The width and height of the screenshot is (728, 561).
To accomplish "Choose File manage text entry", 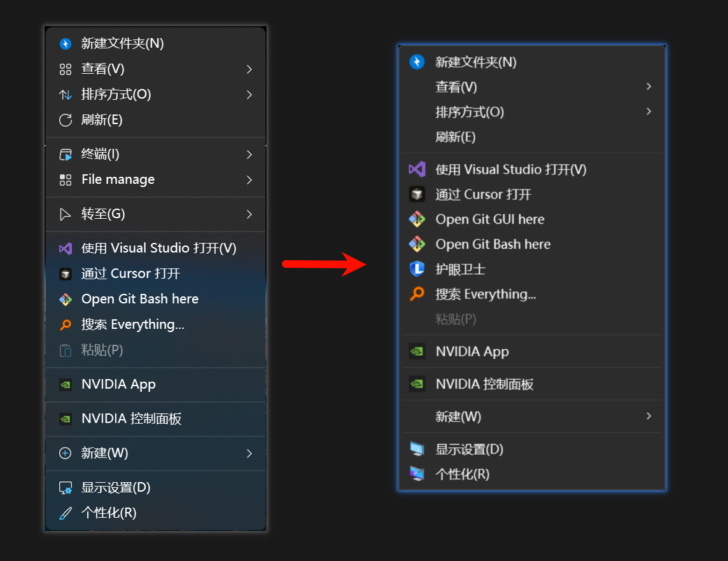I will pos(118,179).
